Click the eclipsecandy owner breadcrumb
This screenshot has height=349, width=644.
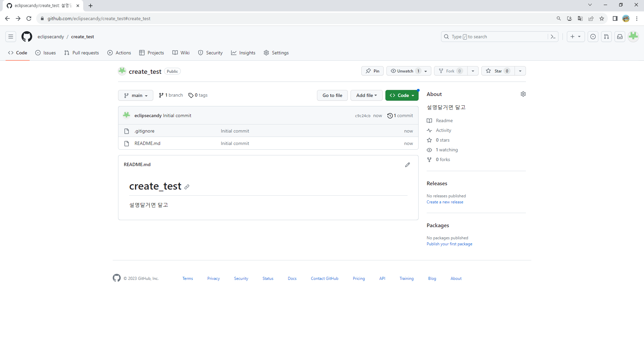51,37
